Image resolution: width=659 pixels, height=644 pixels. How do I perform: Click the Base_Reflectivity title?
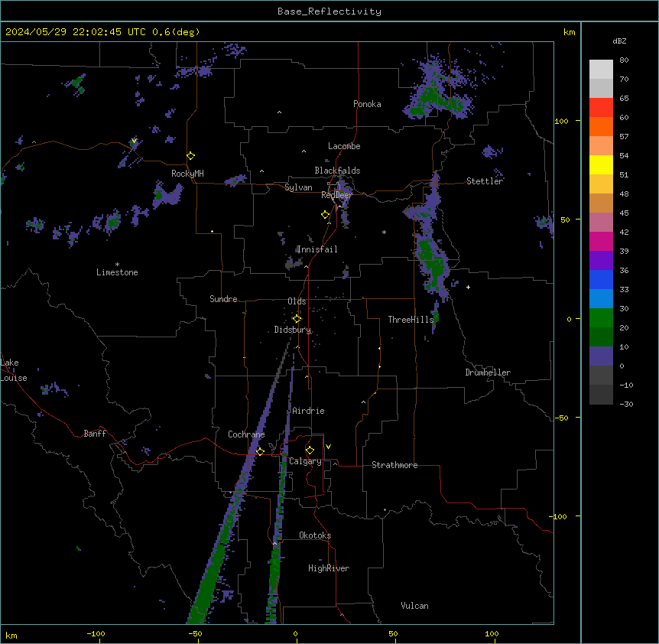pos(329,11)
